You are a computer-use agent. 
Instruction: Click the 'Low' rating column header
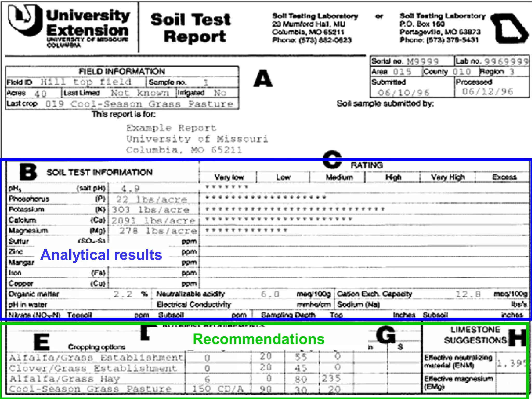[x=283, y=177]
